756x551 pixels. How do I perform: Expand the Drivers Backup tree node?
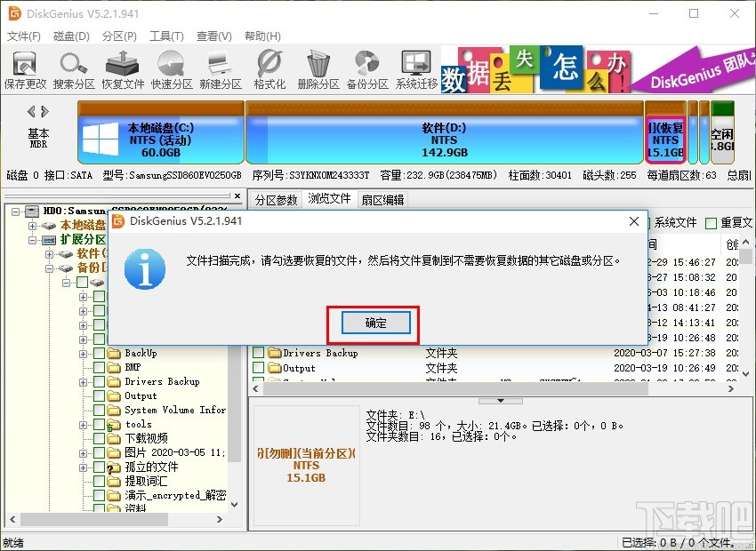point(83,382)
